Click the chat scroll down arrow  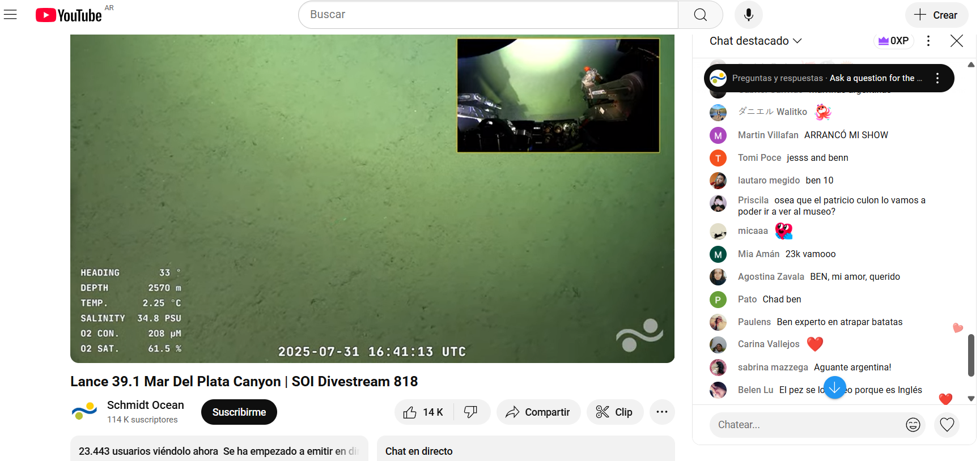point(971,399)
